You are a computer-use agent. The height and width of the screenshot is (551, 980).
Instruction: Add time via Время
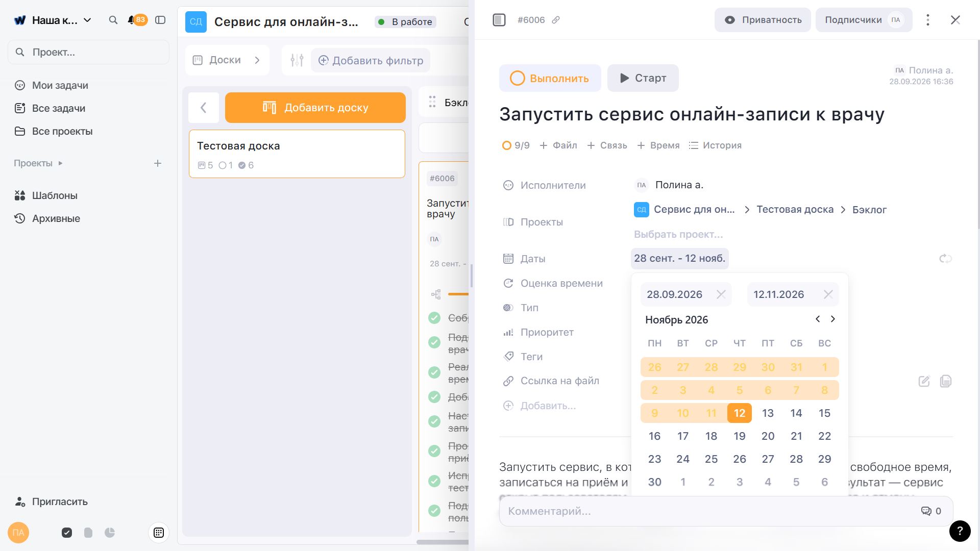658,145
